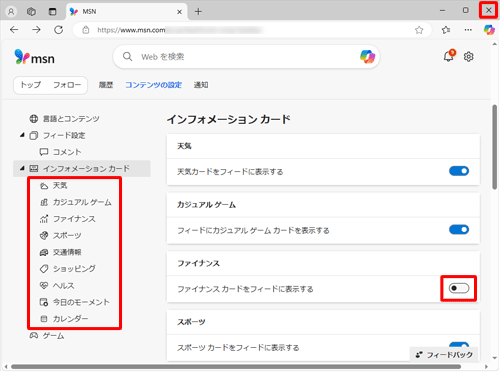Close the MSN tab

179,12
